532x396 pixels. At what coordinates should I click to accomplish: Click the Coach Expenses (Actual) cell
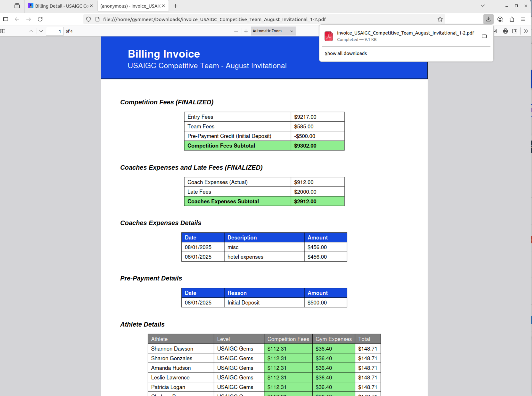click(237, 182)
